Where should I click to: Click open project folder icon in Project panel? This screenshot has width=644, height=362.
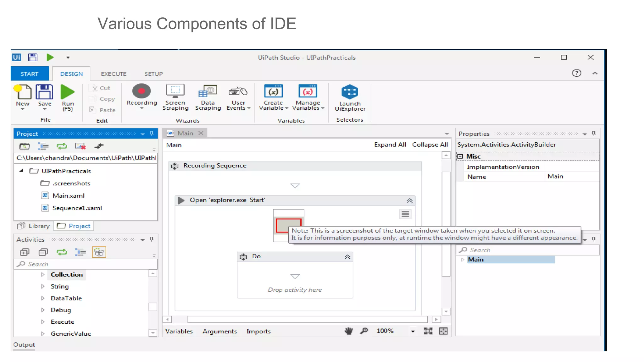tap(25, 146)
